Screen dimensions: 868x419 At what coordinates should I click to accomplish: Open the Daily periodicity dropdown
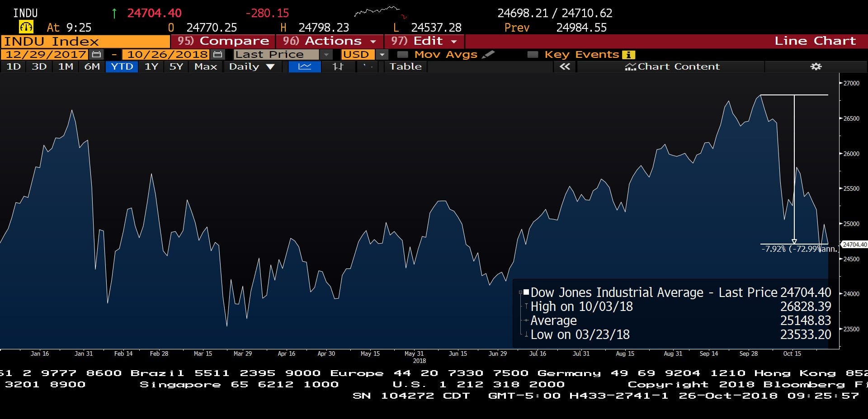[x=252, y=66]
